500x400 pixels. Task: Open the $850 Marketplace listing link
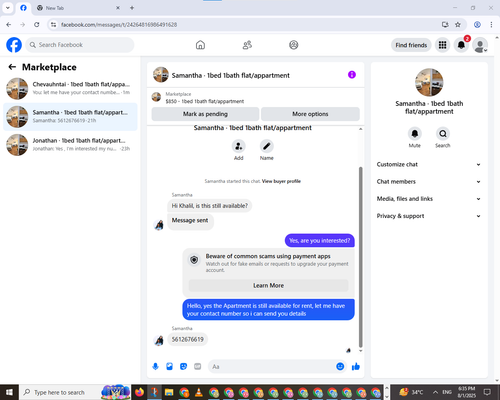coord(205,101)
